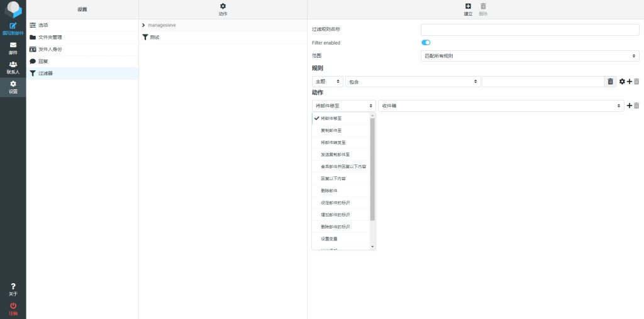Select 过滤器 filters settings
Screen dimensions: 644x319
coord(82,73)
